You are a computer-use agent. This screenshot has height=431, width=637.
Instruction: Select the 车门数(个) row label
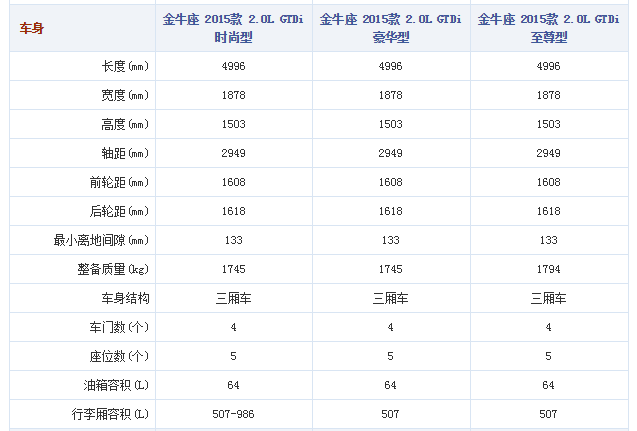click(119, 327)
